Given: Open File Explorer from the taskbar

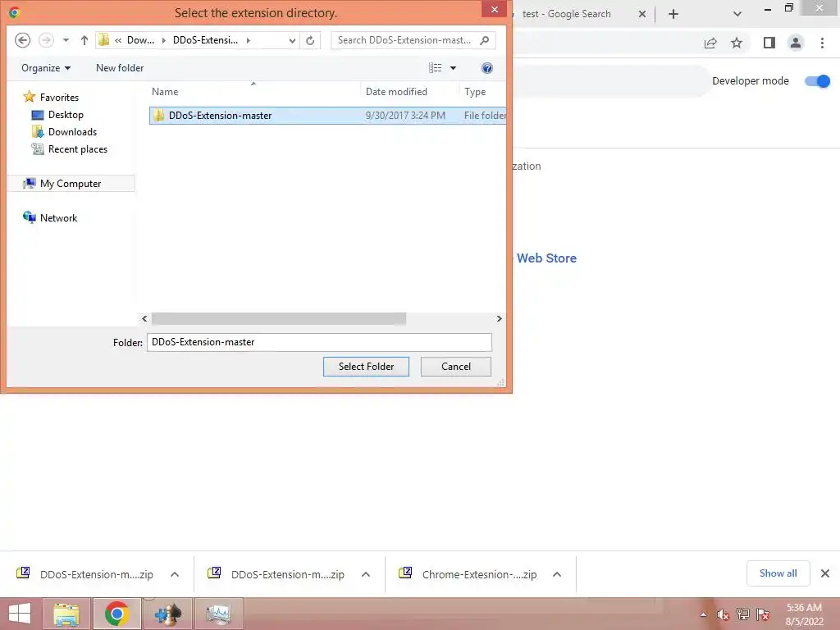Looking at the screenshot, I should pyautogui.click(x=66, y=614).
